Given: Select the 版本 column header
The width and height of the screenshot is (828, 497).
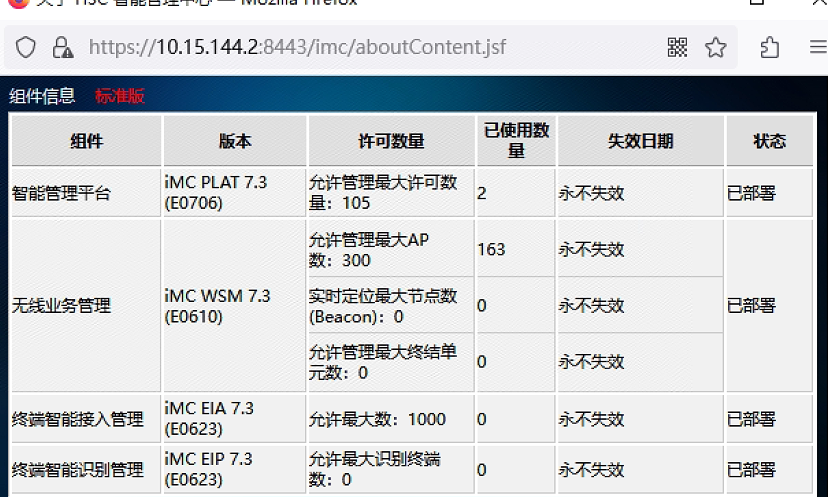Looking at the screenshot, I should 234,141.
